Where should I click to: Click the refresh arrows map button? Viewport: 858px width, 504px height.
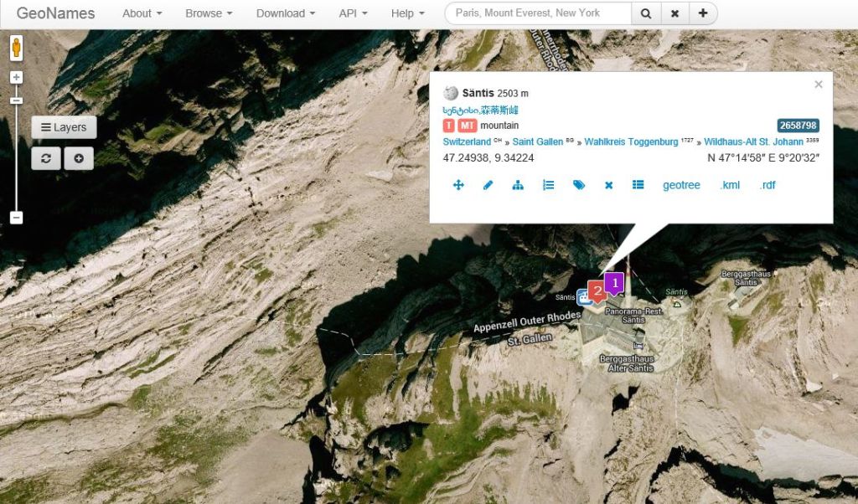(x=46, y=158)
